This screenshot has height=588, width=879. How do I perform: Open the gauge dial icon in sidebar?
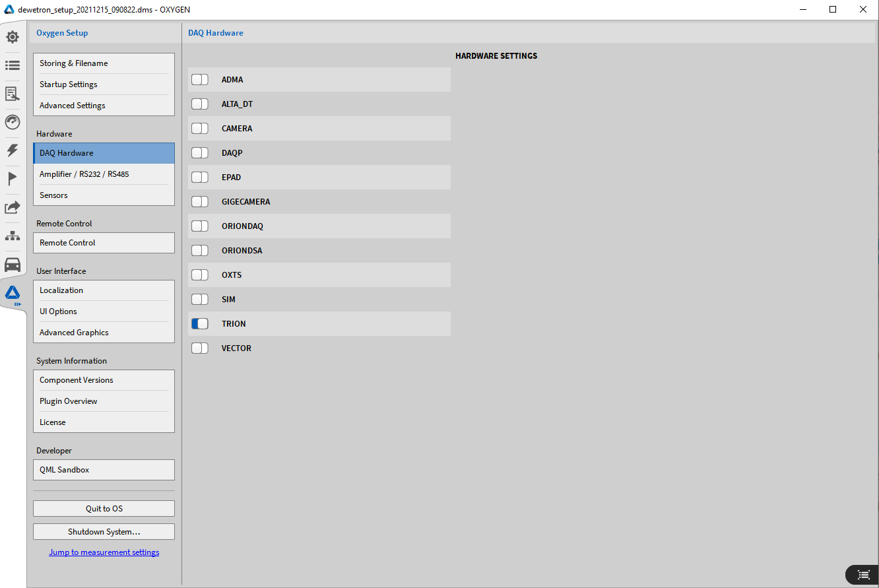pyautogui.click(x=13, y=122)
